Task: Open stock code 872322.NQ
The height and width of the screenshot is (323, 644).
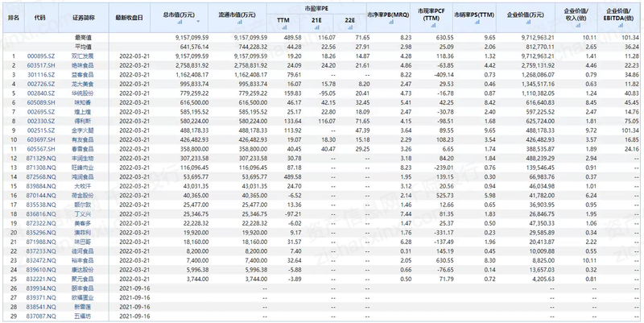Action: point(41,223)
